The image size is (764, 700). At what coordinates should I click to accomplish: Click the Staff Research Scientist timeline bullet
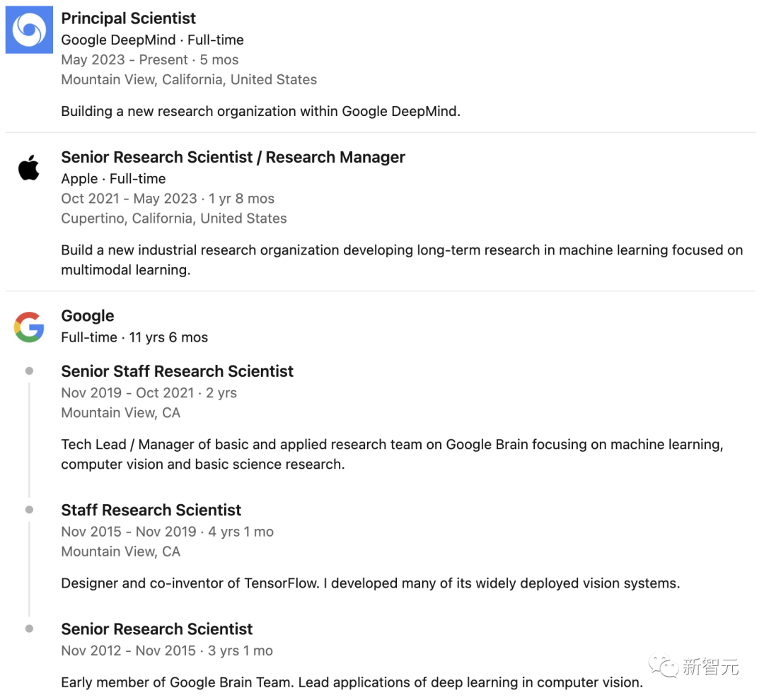tap(29, 510)
